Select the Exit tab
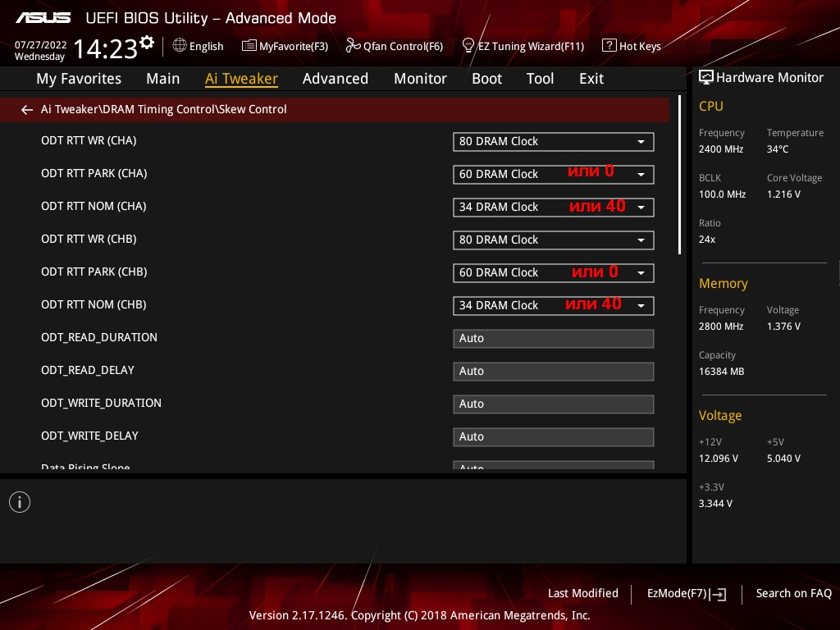 click(591, 79)
